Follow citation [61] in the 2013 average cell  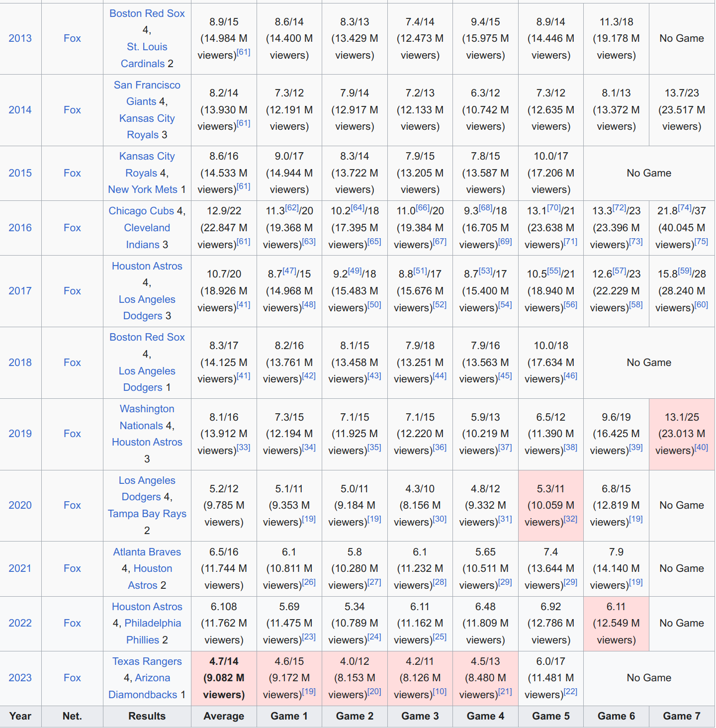244,52
